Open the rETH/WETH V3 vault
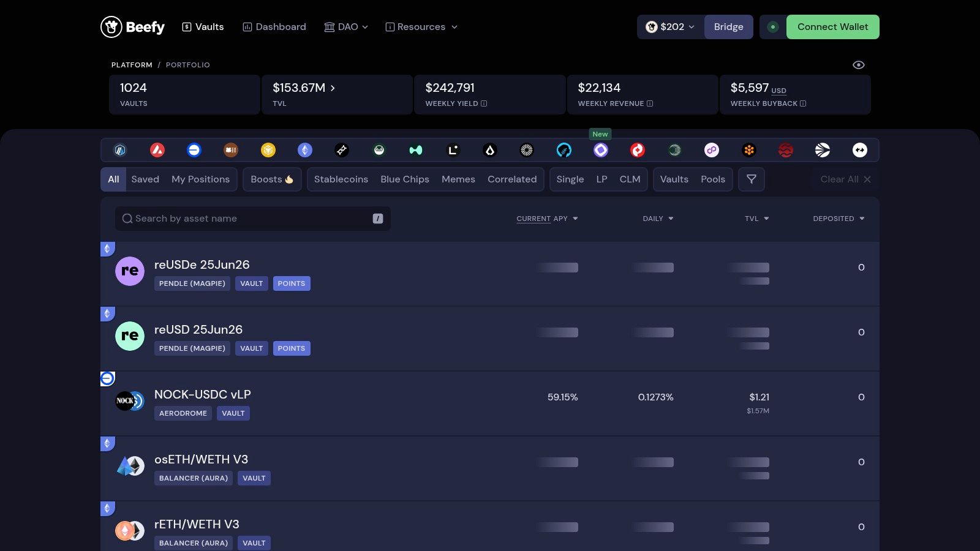Screen dimensions: 980x551 point(490,527)
